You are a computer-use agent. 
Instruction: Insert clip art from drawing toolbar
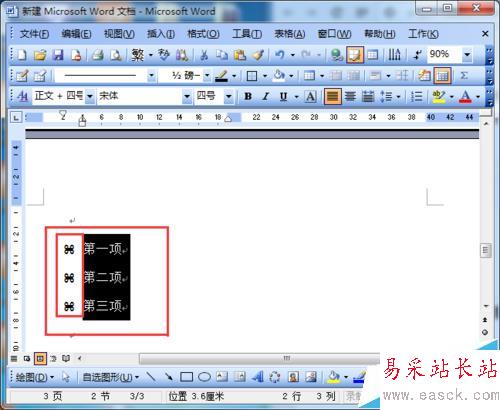tap(293, 377)
